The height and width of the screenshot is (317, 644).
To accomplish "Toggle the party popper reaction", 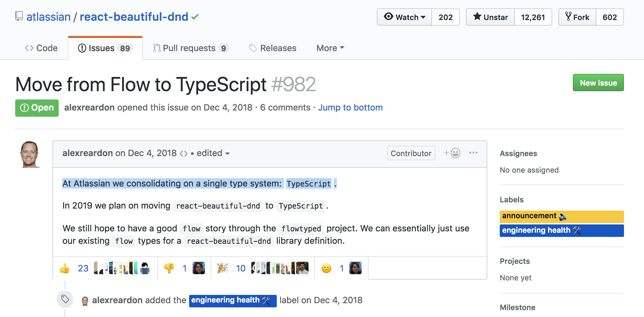I will pyautogui.click(x=231, y=268).
